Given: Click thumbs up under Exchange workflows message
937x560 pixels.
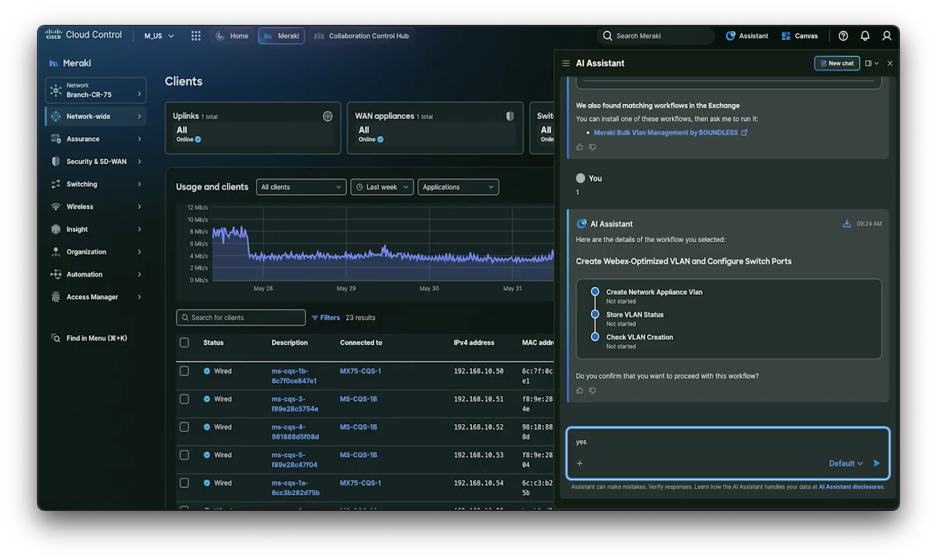Looking at the screenshot, I should [x=580, y=147].
